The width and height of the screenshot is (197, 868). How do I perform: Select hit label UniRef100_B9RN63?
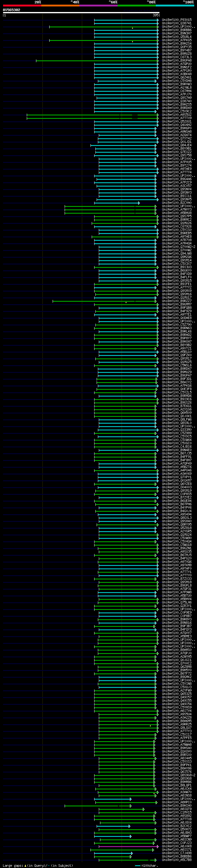point(177,328)
